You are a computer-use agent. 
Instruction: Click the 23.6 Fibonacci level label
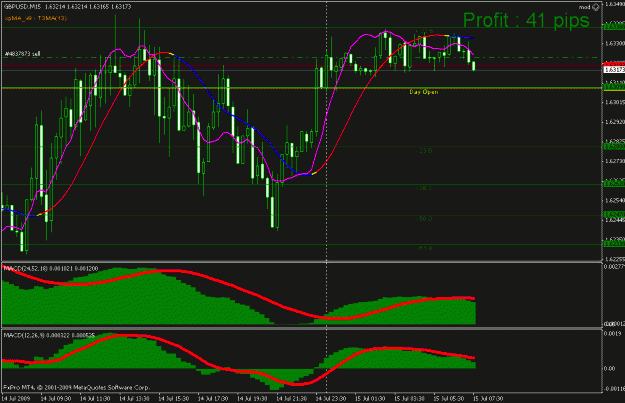424,151
